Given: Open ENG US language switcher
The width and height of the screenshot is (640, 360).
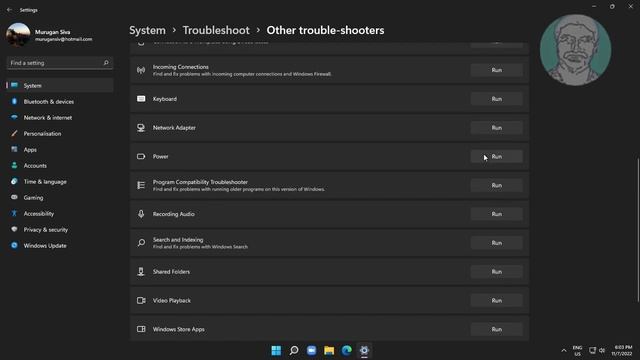Looking at the screenshot, I should pyautogui.click(x=577, y=351).
